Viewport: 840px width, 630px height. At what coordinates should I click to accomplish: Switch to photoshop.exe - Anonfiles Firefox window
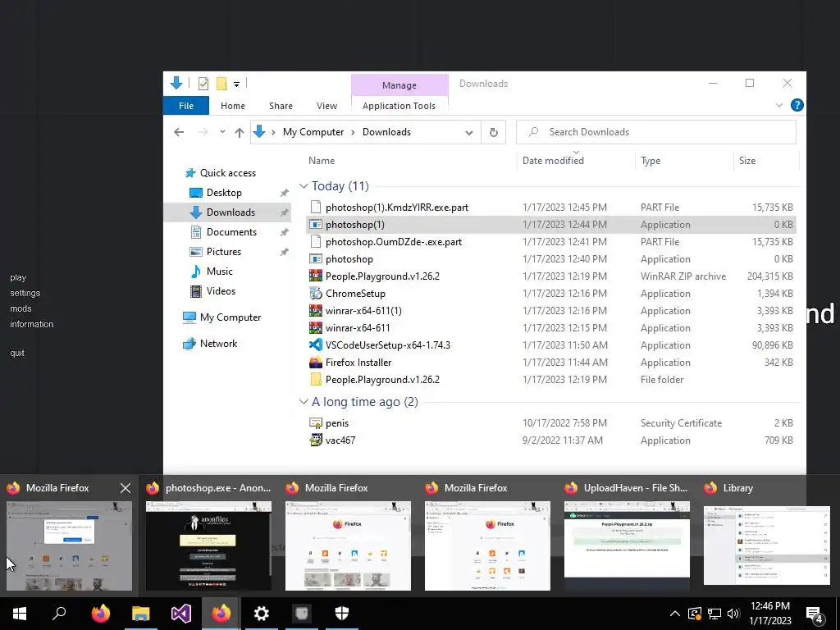click(x=208, y=546)
